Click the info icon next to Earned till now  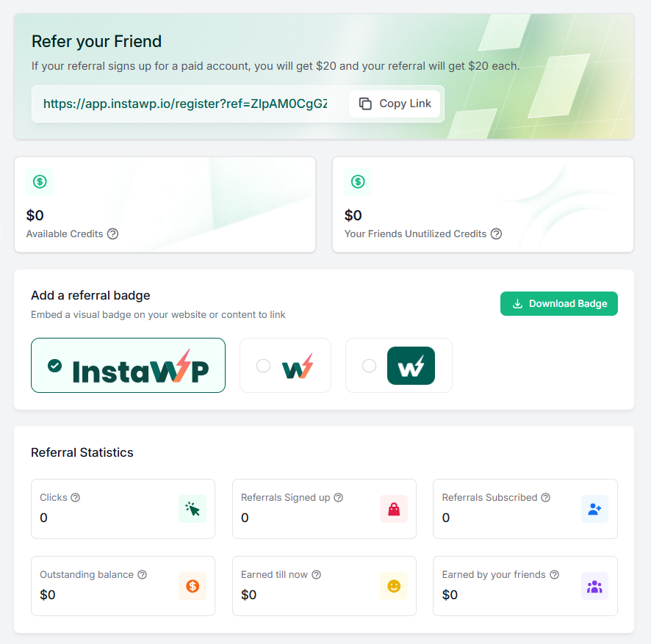[317, 575]
